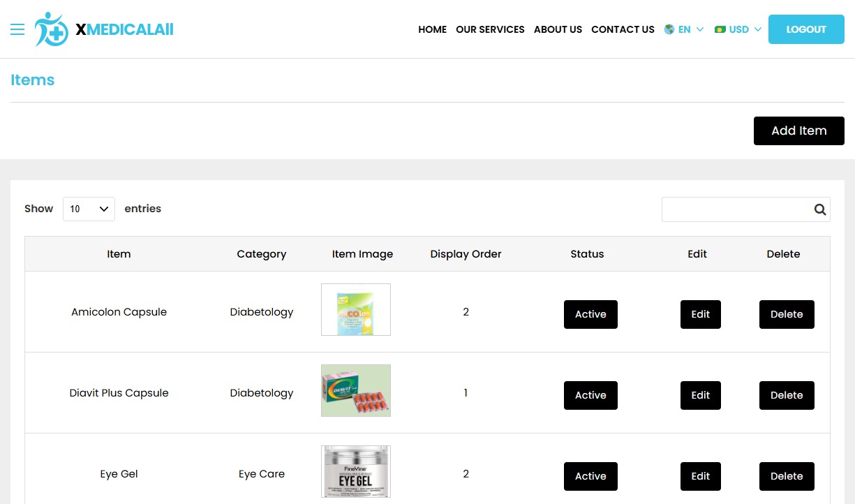Click the globe icon next to EN

[x=667, y=29]
